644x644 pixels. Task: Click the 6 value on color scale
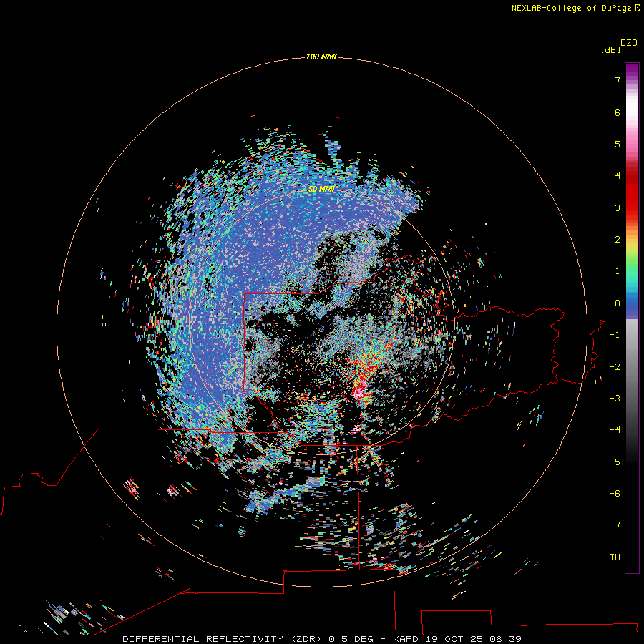[618, 112]
